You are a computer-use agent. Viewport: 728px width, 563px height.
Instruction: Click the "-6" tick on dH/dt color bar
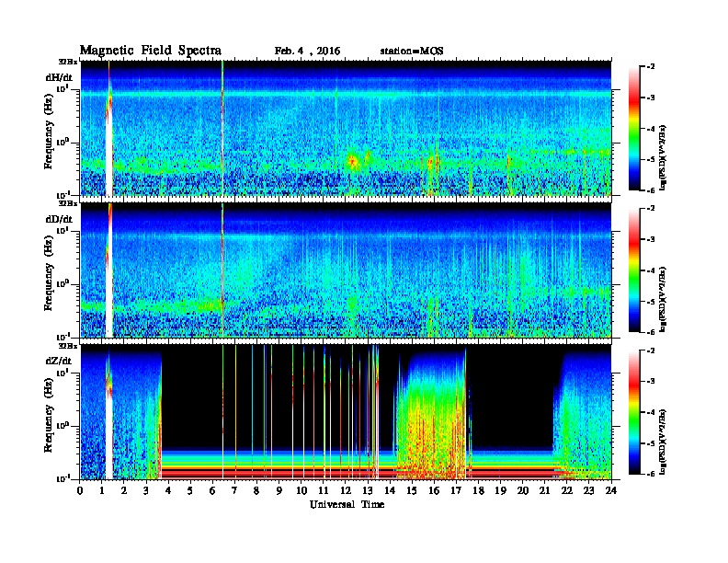[652, 190]
